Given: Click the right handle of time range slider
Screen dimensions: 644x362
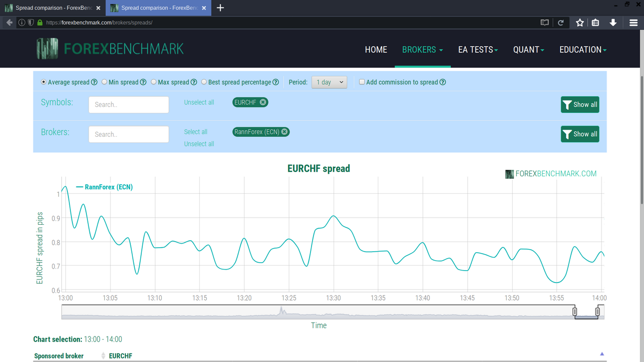Looking at the screenshot, I should (598, 312).
